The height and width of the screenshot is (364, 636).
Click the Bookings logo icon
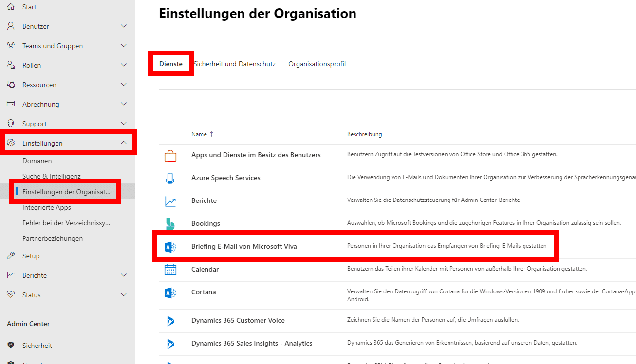click(170, 224)
